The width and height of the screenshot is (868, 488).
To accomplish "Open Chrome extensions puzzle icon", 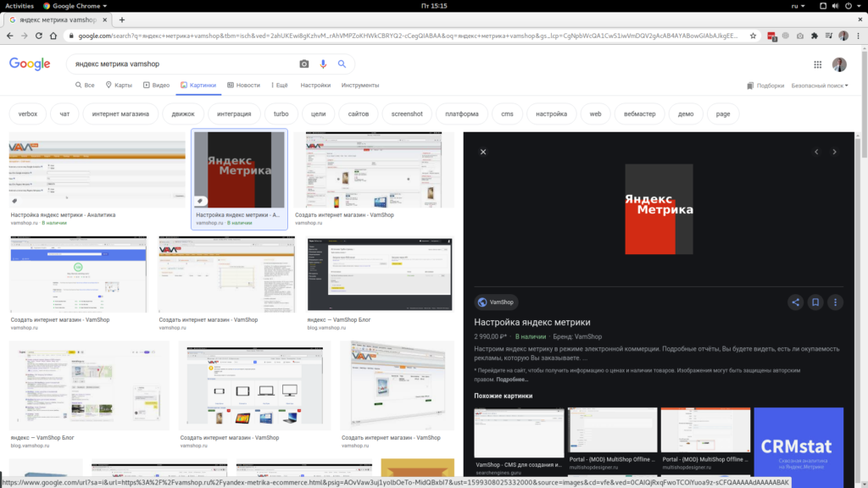I will click(x=815, y=36).
